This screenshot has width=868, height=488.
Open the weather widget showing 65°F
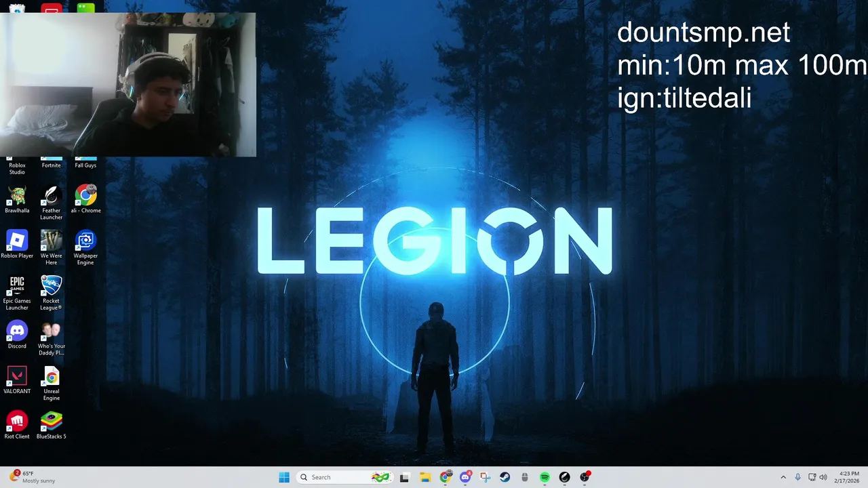click(x=33, y=477)
